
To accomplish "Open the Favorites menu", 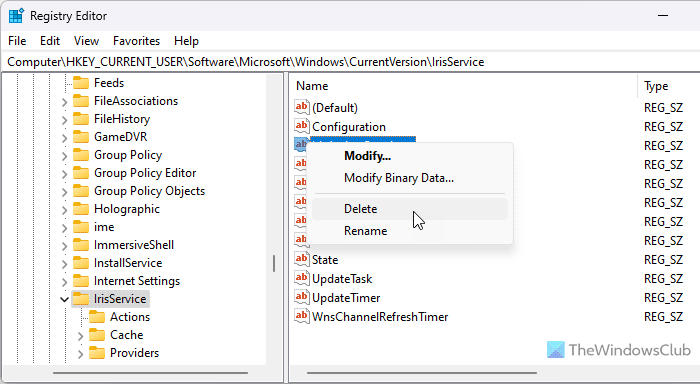I will point(136,41).
